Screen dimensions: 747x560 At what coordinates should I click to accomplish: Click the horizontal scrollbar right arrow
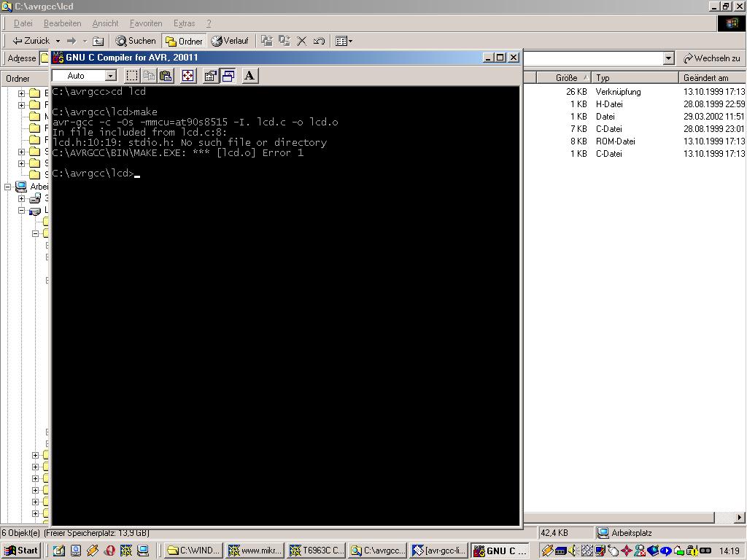pyautogui.click(x=740, y=517)
